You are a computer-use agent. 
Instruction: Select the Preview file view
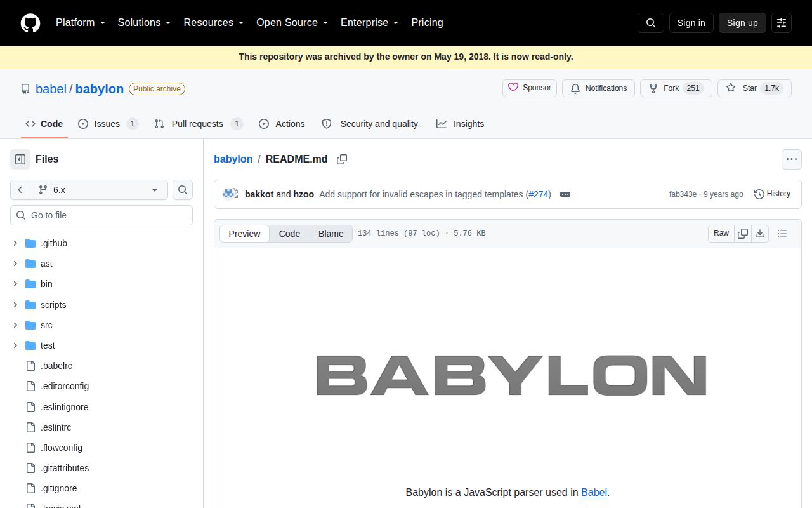244,234
